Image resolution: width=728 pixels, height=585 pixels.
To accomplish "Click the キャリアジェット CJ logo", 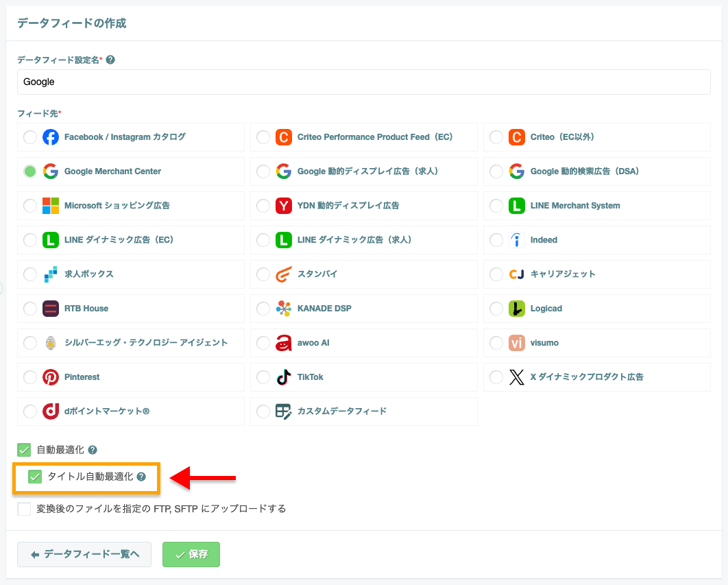I will coord(517,274).
